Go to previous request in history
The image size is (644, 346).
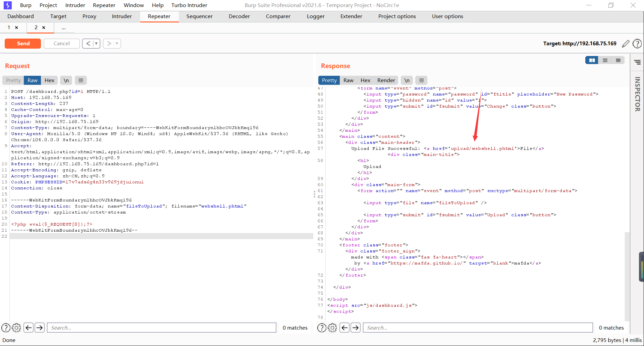(88, 44)
